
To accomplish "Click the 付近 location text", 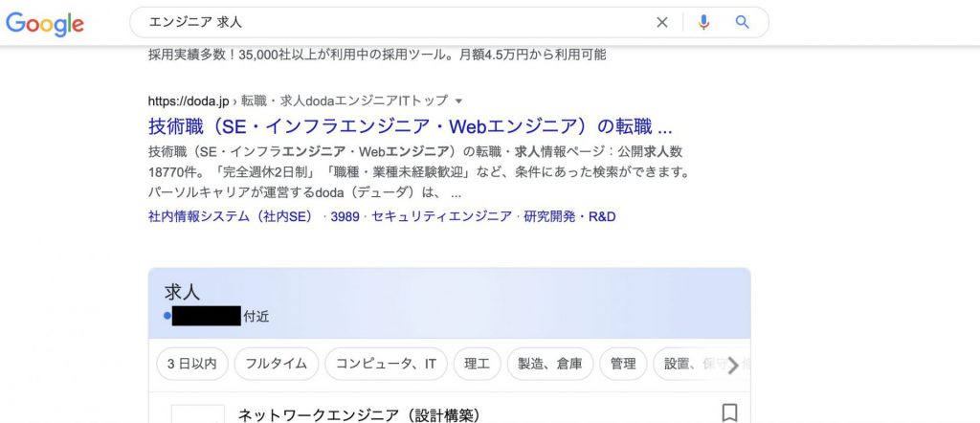I will click(256, 316).
